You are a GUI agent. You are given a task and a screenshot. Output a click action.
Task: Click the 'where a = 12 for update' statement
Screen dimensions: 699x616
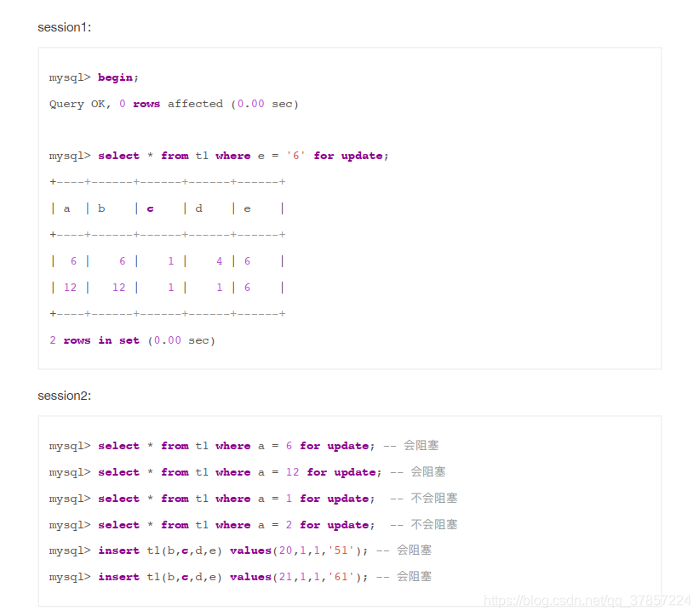tap(215, 472)
